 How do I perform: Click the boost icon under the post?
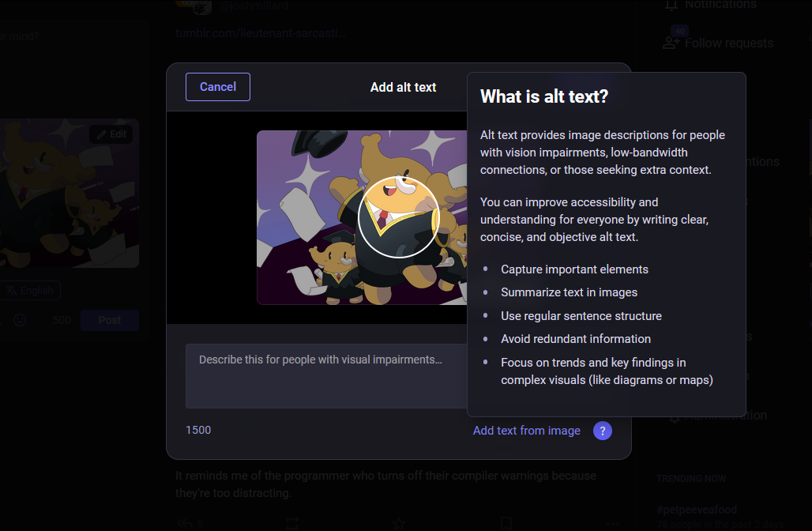point(292,523)
